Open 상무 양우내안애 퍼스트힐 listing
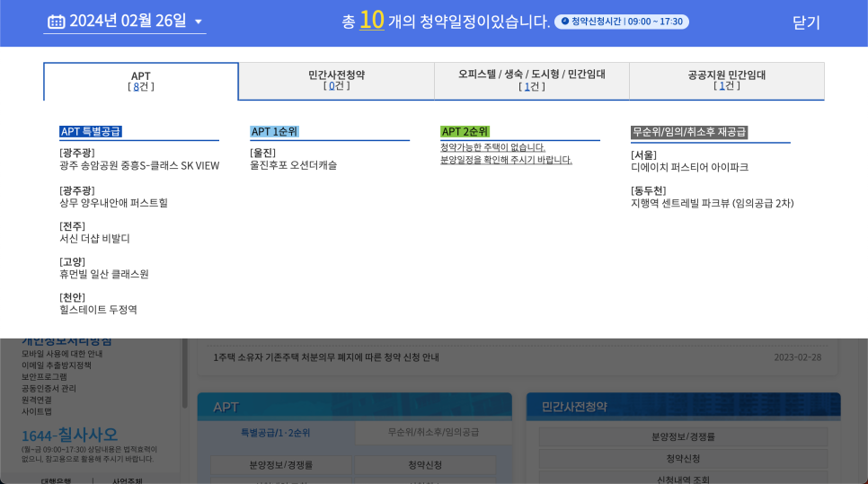Screen dimensions: 868x484 coord(113,203)
